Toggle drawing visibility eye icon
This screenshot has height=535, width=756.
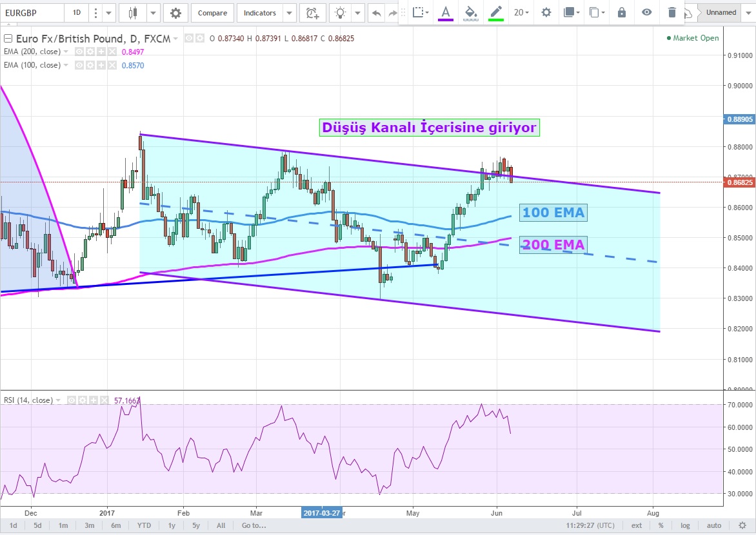[x=646, y=12]
